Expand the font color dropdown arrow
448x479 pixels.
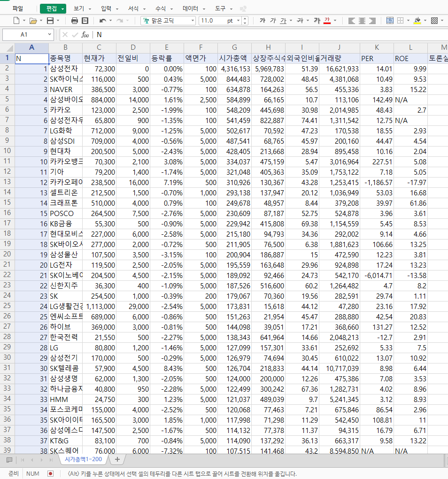tap(335, 21)
